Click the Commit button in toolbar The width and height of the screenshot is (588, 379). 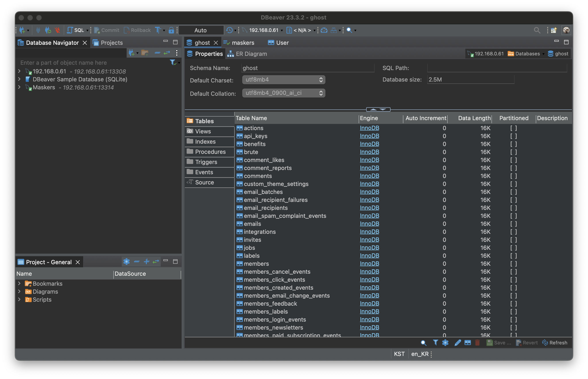click(x=107, y=30)
